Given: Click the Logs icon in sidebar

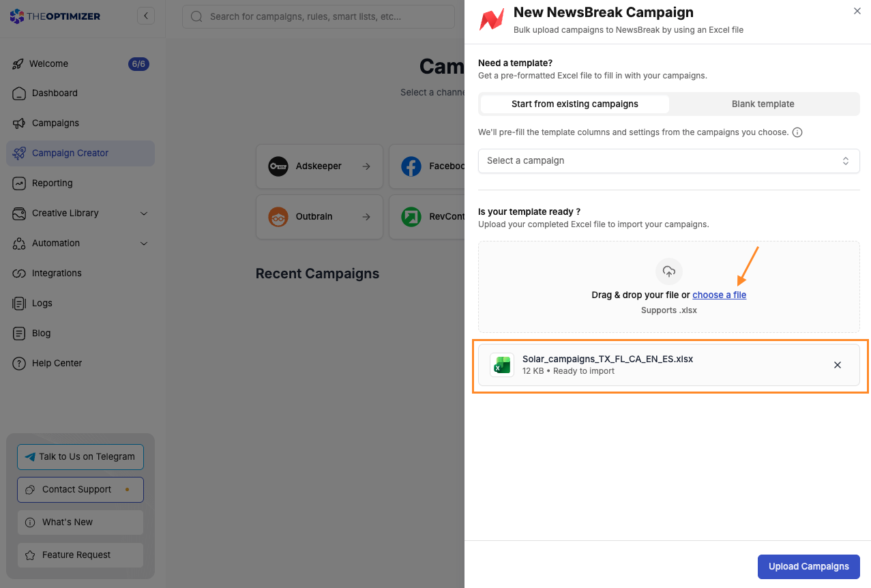Looking at the screenshot, I should point(19,304).
